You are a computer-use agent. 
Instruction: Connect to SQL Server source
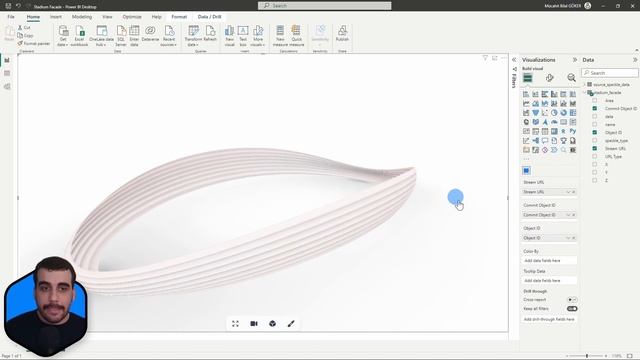coord(121,36)
